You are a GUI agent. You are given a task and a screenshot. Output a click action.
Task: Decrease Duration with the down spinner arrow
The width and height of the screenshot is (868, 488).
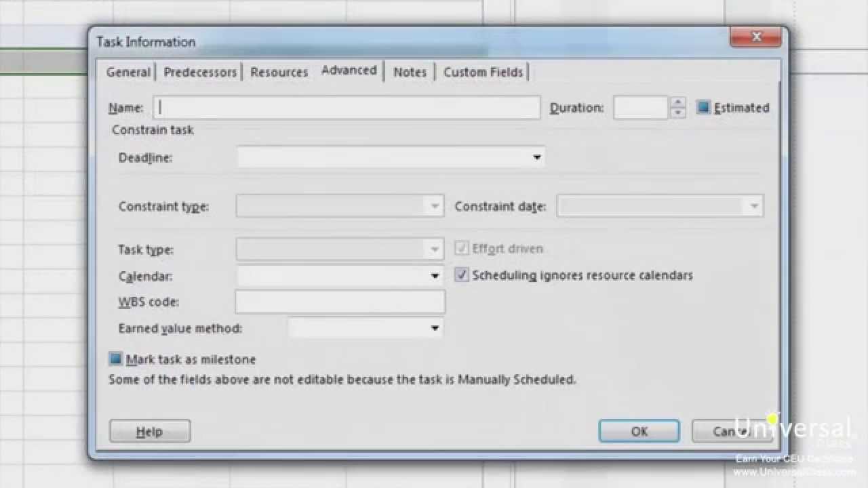(x=677, y=113)
